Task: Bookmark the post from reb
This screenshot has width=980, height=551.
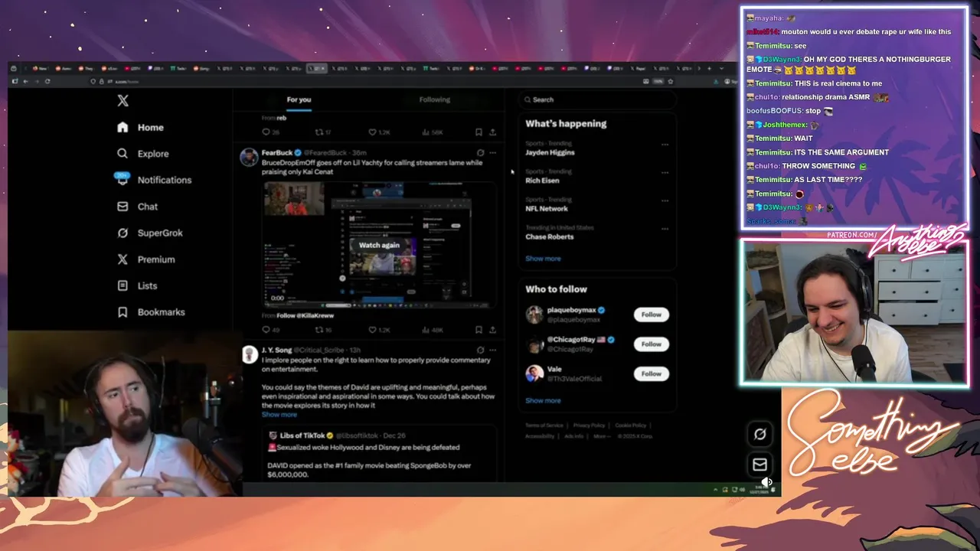Action: (479, 132)
